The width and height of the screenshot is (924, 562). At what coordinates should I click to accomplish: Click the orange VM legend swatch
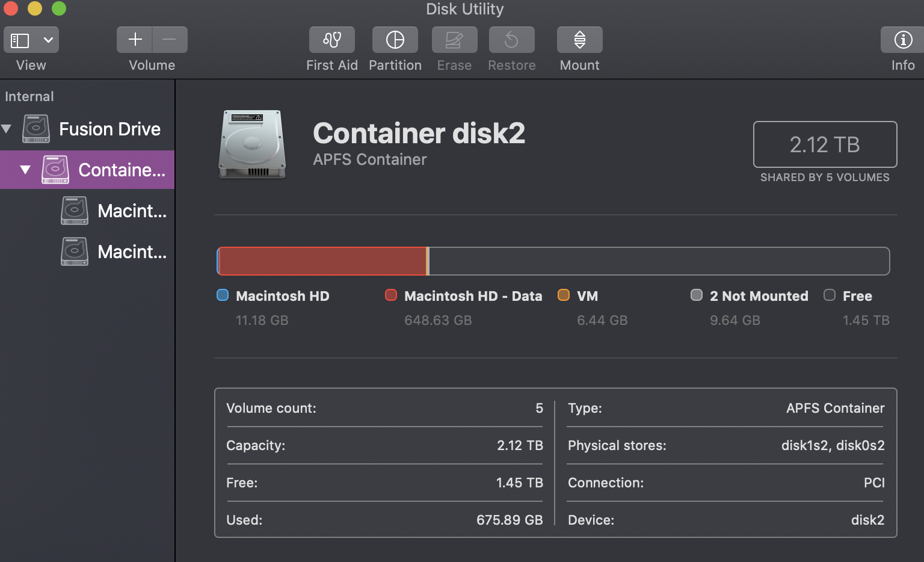coord(564,295)
